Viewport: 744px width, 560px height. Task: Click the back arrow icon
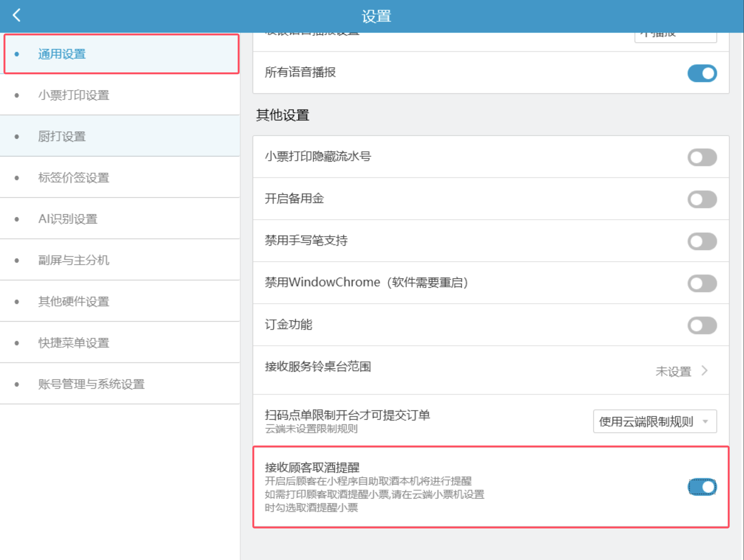17,15
